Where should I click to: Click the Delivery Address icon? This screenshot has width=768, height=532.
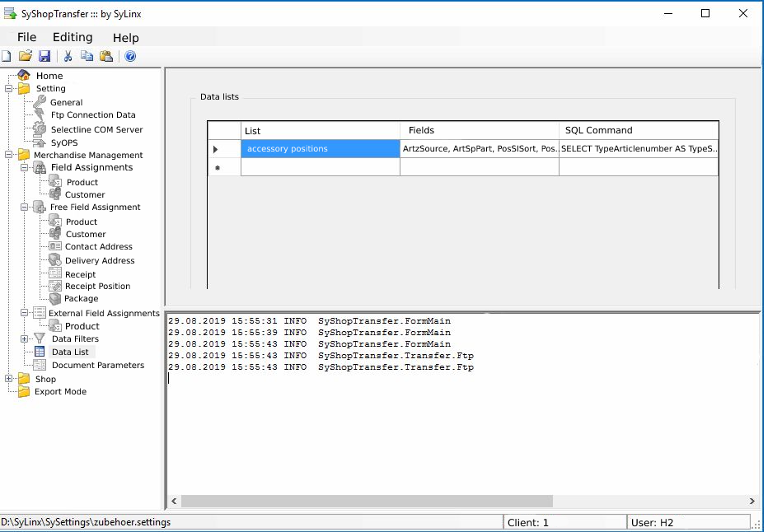(55, 260)
